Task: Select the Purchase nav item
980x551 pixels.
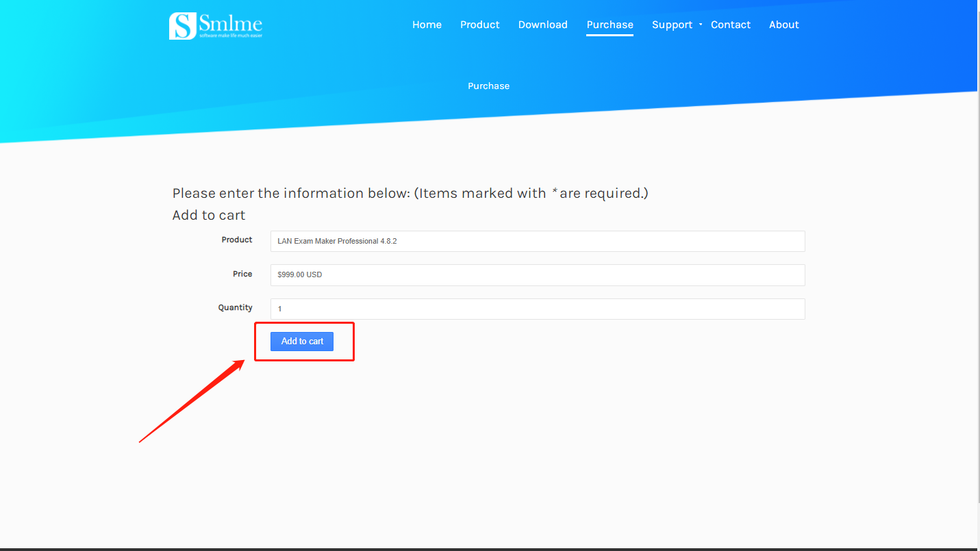Action: pos(610,25)
